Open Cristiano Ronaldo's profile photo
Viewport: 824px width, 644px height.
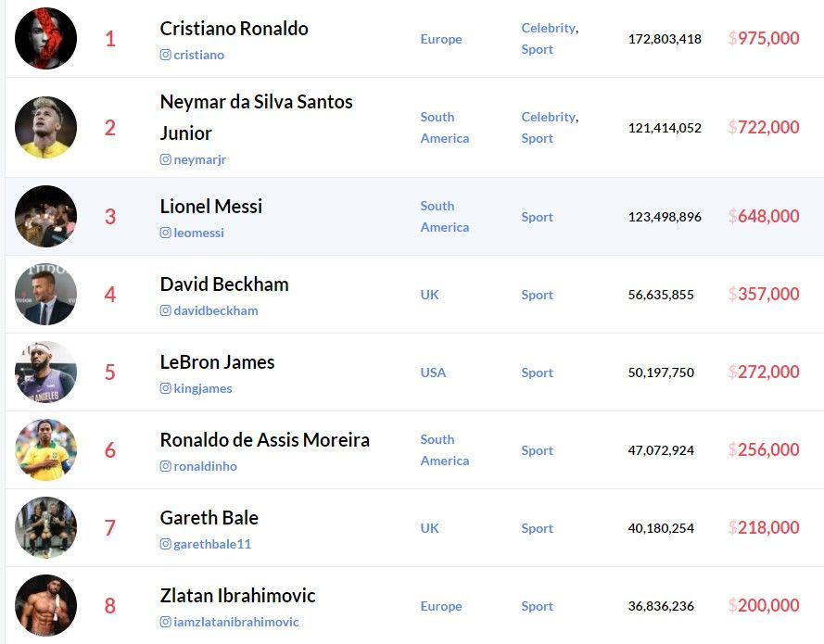[46, 39]
